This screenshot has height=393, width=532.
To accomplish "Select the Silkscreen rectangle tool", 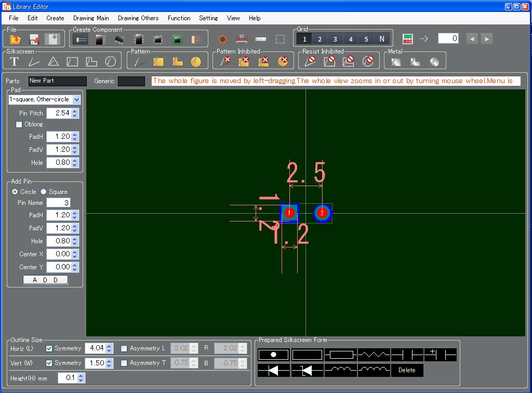I will pos(72,61).
